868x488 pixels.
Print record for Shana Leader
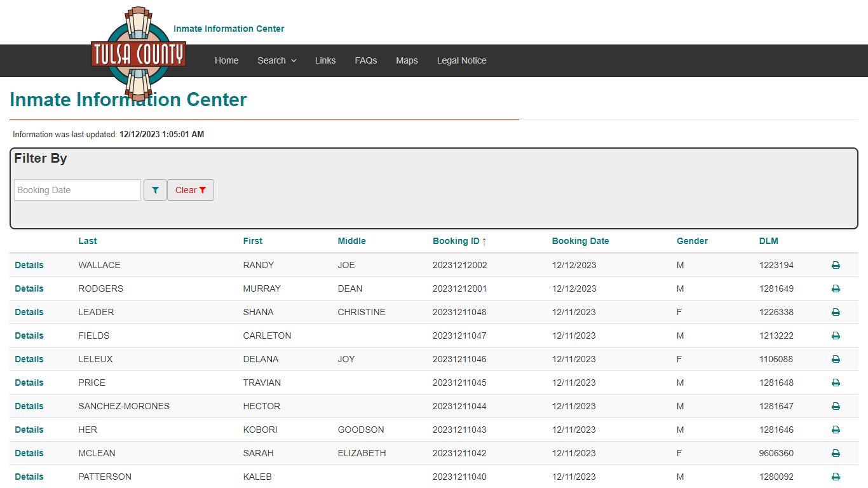click(x=836, y=312)
